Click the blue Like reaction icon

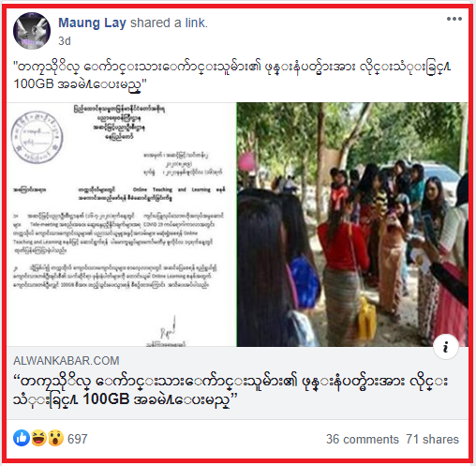[22, 438]
